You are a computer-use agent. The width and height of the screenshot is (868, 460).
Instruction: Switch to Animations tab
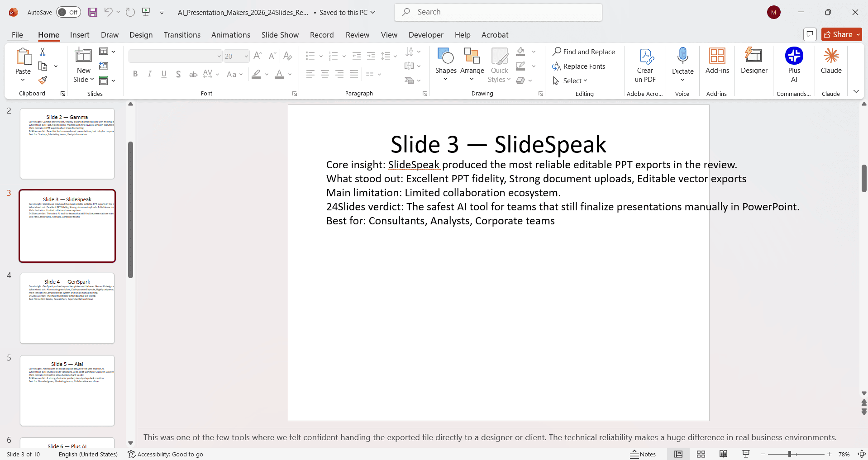[x=231, y=35]
